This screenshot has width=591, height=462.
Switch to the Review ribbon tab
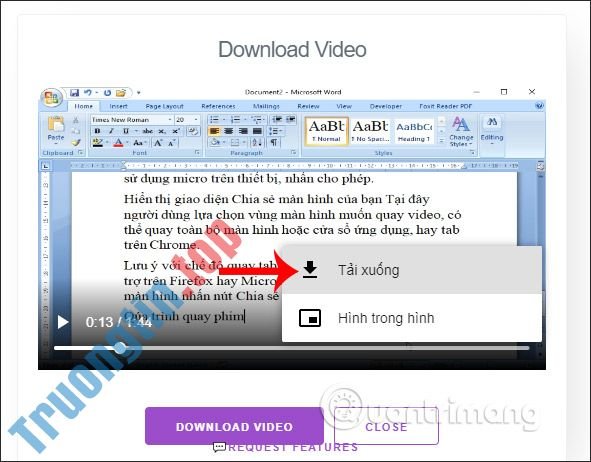click(308, 106)
